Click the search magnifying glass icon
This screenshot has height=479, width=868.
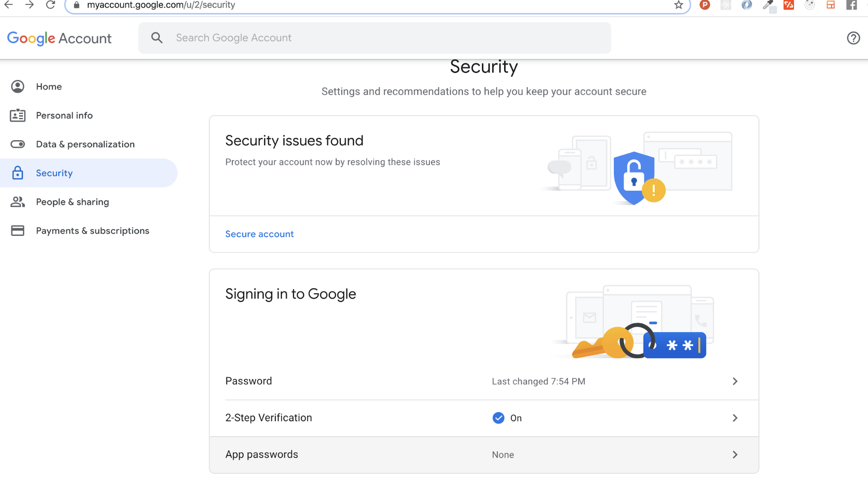[x=157, y=38]
